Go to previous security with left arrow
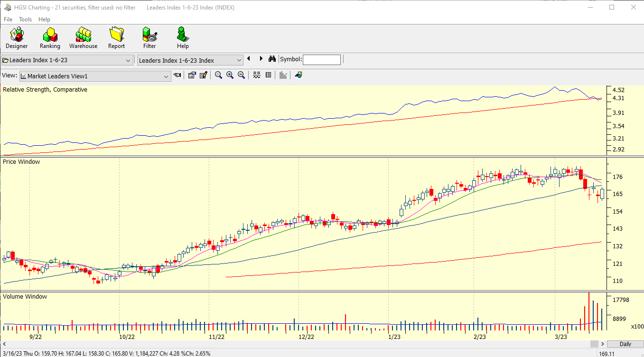The image size is (644, 357). (248, 59)
